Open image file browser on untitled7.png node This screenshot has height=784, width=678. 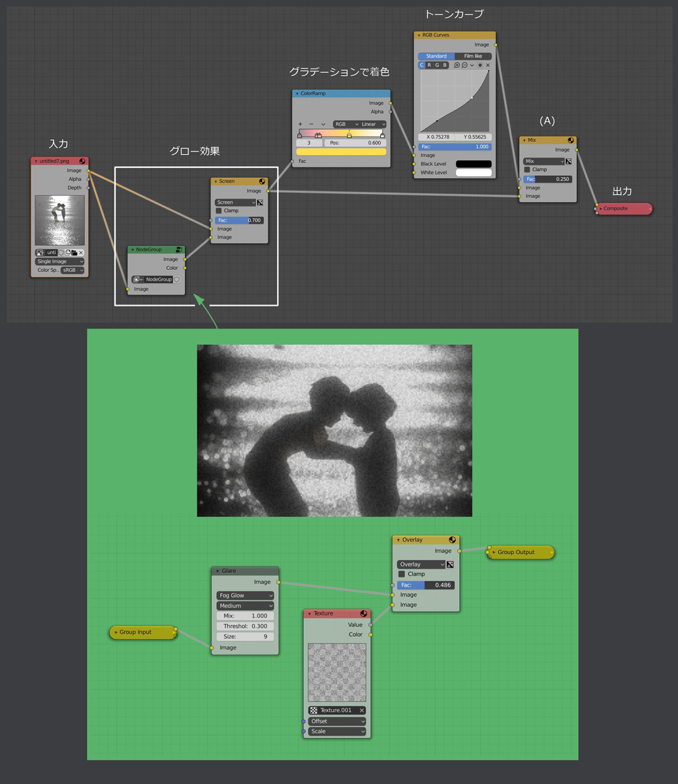click(x=74, y=253)
